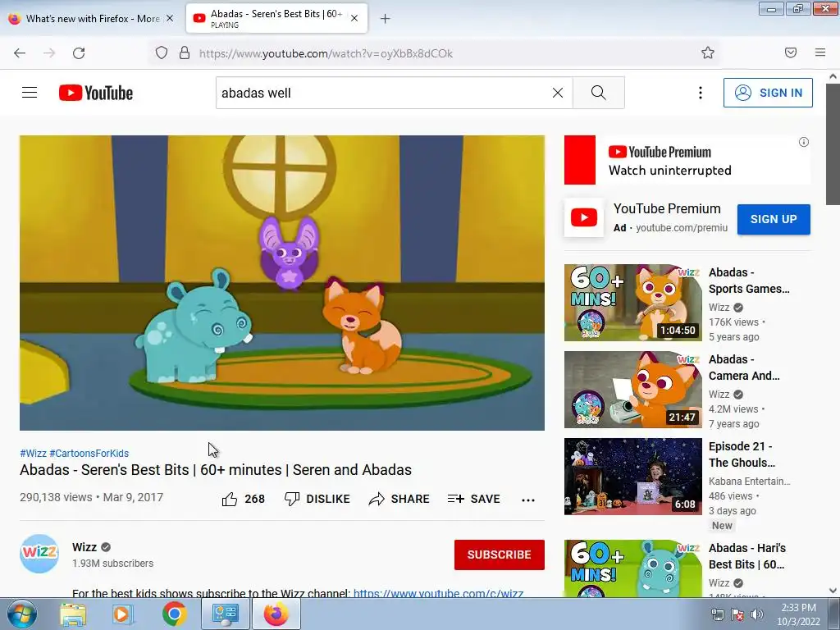Click the video player area

[282, 283]
